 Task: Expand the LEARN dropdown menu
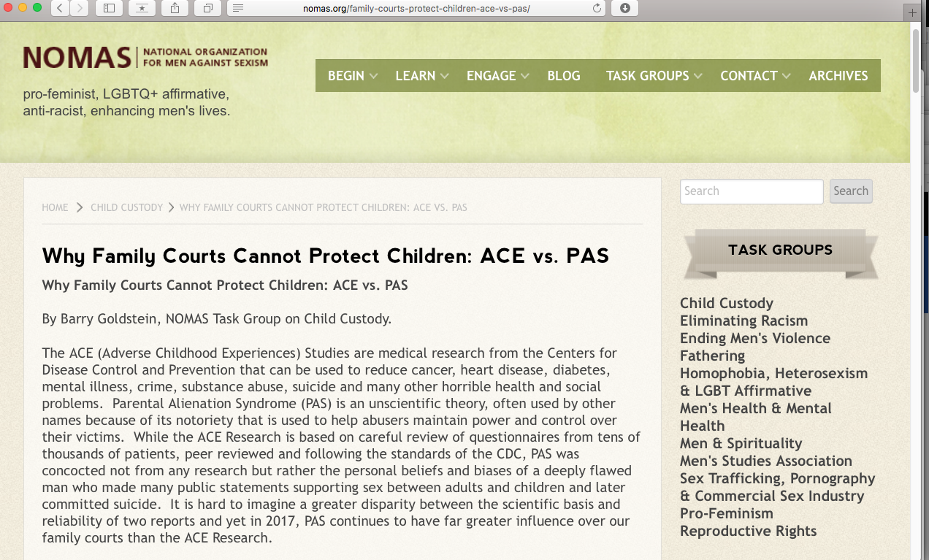[x=421, y=76]
